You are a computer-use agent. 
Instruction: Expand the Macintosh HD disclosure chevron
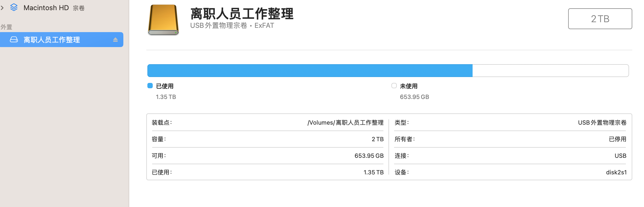pos(2,8)
